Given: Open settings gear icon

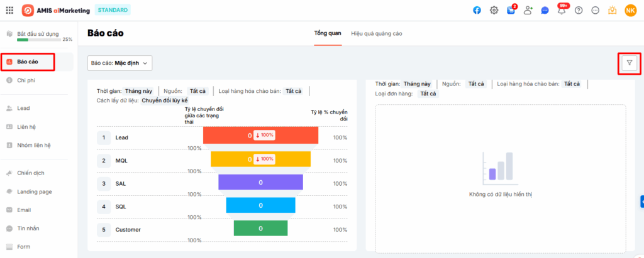Looking at the screenshot, I should pos(494,10).
